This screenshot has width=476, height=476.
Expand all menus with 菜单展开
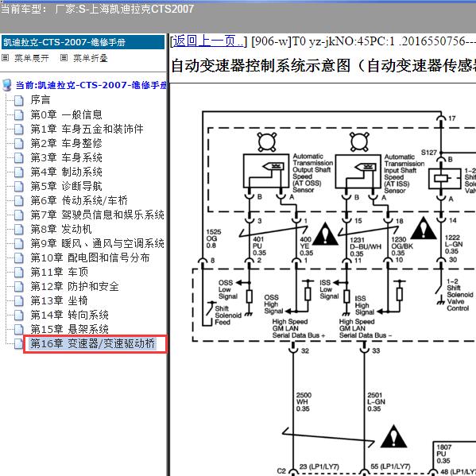32,58
